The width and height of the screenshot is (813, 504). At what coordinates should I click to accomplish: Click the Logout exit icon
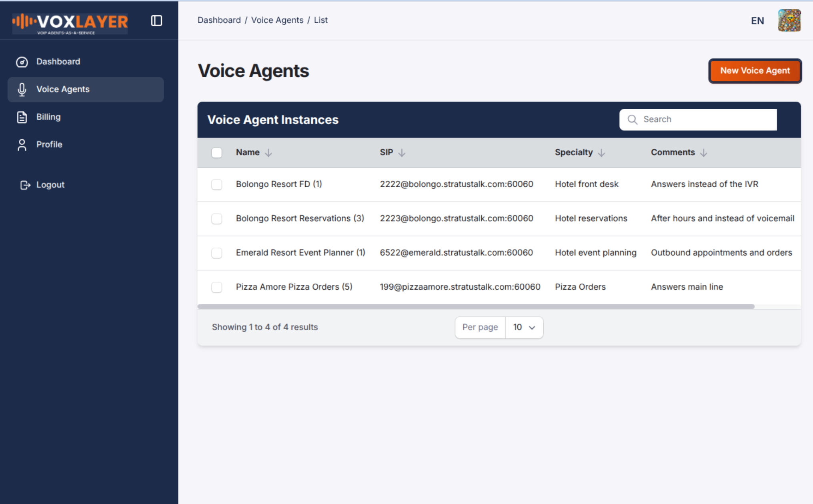click(x=25, y=184)
